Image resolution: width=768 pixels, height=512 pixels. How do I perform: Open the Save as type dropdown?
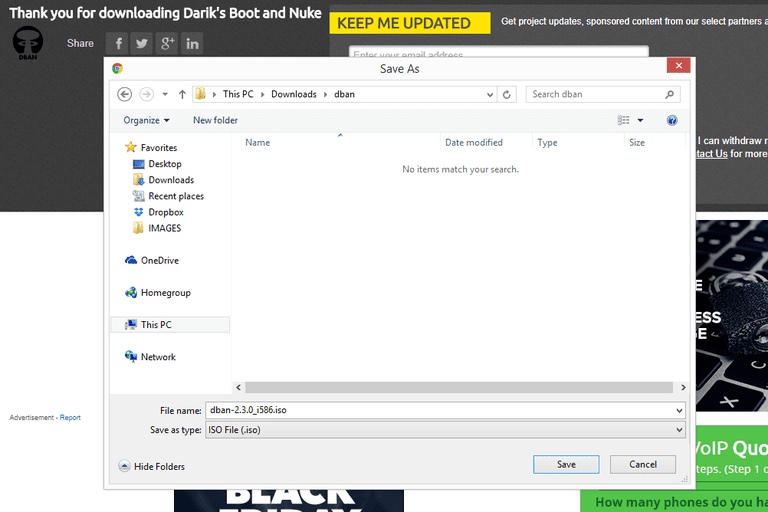445,430
